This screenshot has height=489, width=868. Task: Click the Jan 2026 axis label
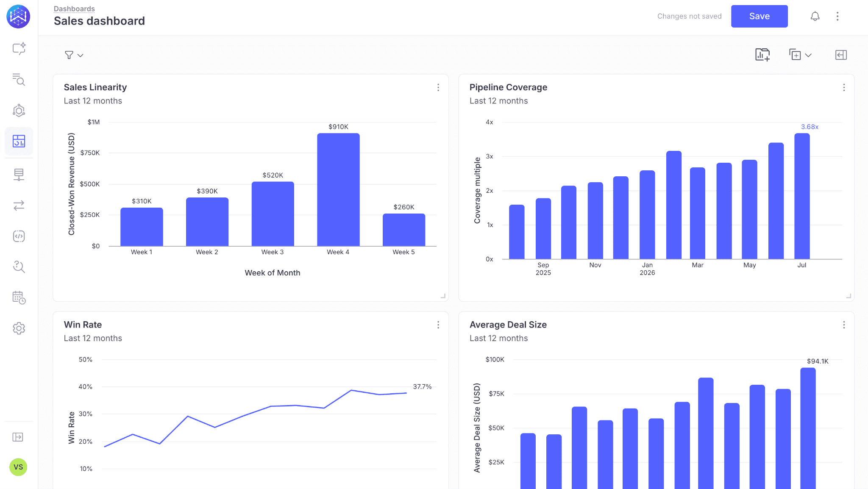[x=647, y=269]
